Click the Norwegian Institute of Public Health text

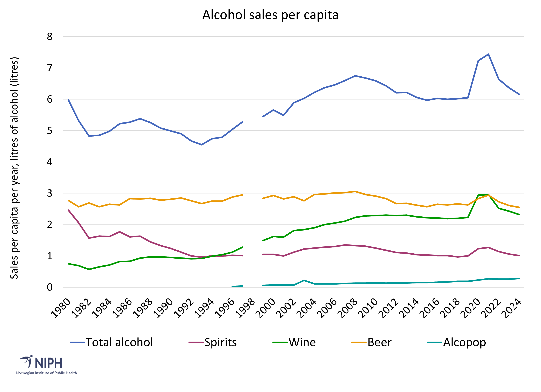pyautogui.click(x=46, y=373)
